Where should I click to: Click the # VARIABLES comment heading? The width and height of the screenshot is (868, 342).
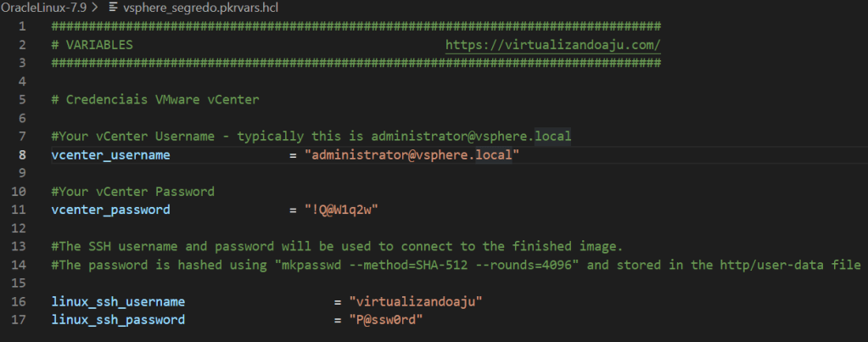[x=92, y=45]
